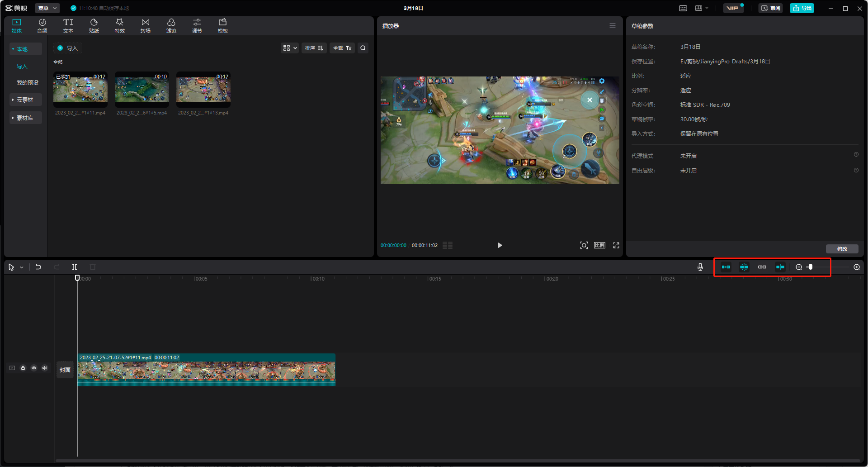The height and width of the screenshot is (467, 868).
Task: Select 我的预设 in the left sidebar
Action: pyautogui.click(x=28, y=82)
